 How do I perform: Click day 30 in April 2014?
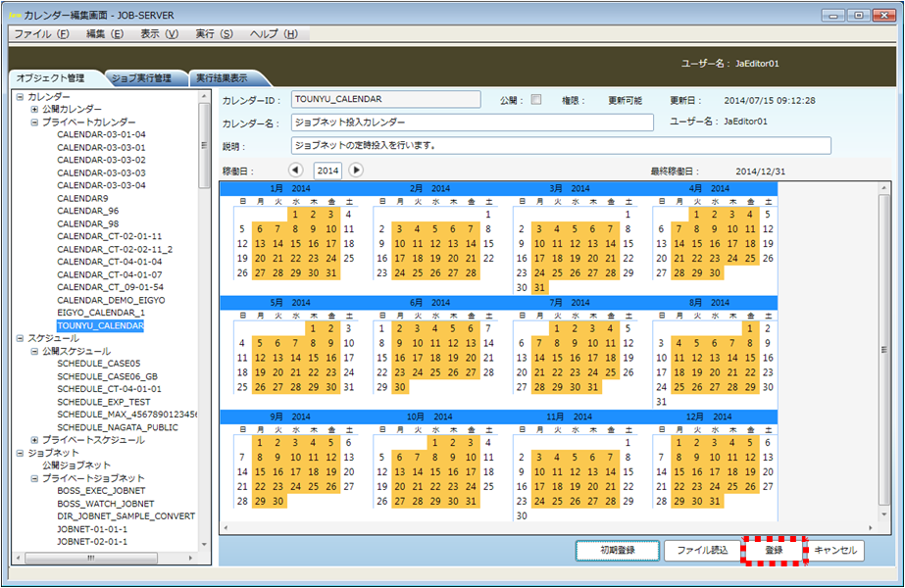point(715,273)
